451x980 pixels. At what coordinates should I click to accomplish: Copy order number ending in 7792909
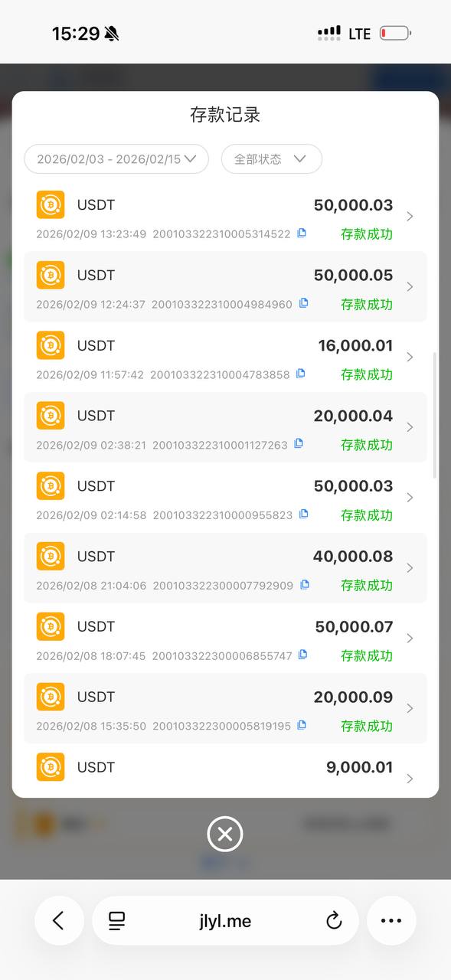coord(305,584)
